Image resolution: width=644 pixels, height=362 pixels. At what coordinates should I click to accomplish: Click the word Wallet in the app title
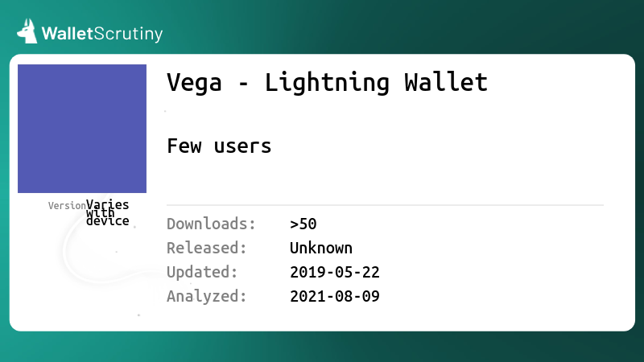point(446,82)
